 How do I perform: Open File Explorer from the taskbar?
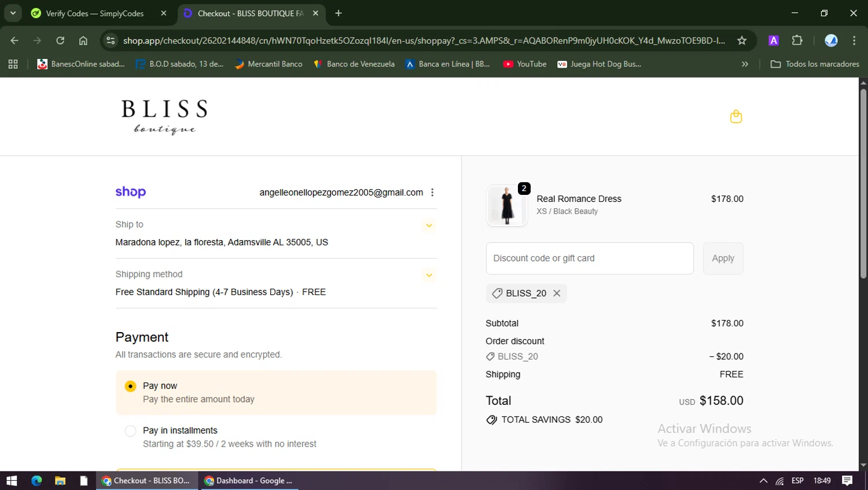[x=60, y=481]
